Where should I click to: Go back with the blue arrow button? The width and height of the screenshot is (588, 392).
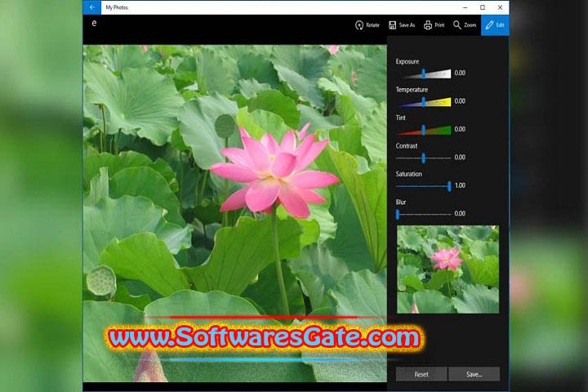[91, 7]
